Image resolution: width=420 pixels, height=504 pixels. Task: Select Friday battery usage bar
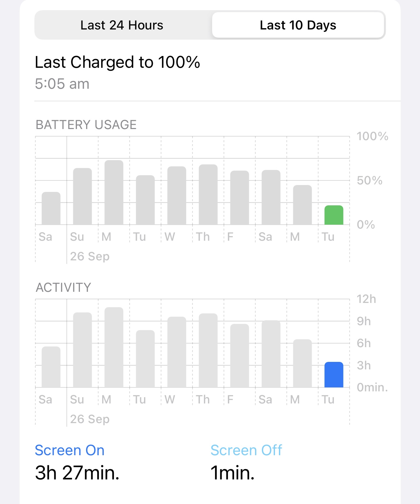[x=240, y=197]
